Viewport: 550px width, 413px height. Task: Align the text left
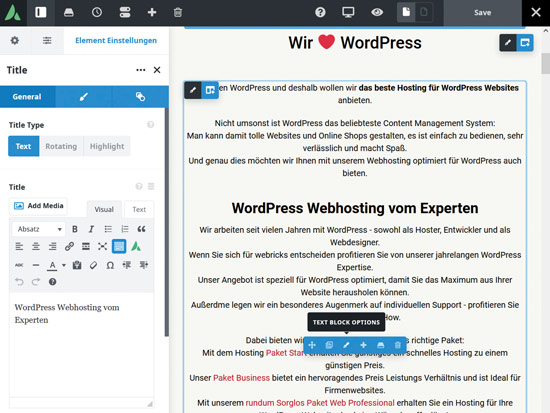tap(19, 246)
